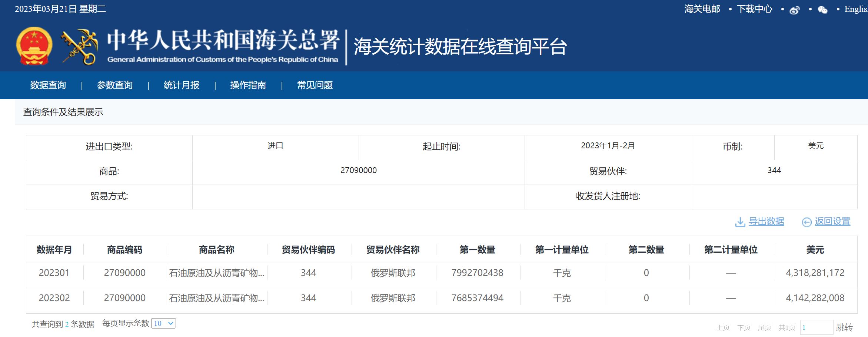Open the 下载中心 link

(x=754, y=9)
